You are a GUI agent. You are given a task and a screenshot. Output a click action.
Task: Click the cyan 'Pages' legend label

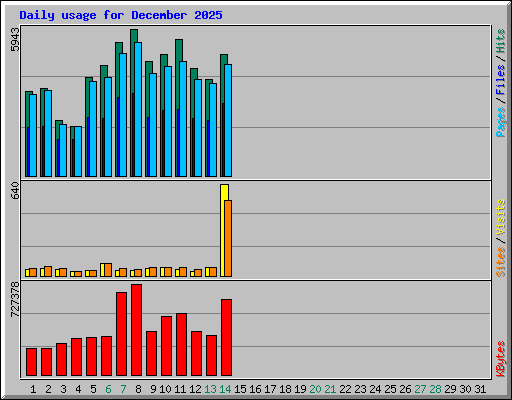[x=500, y=122]
